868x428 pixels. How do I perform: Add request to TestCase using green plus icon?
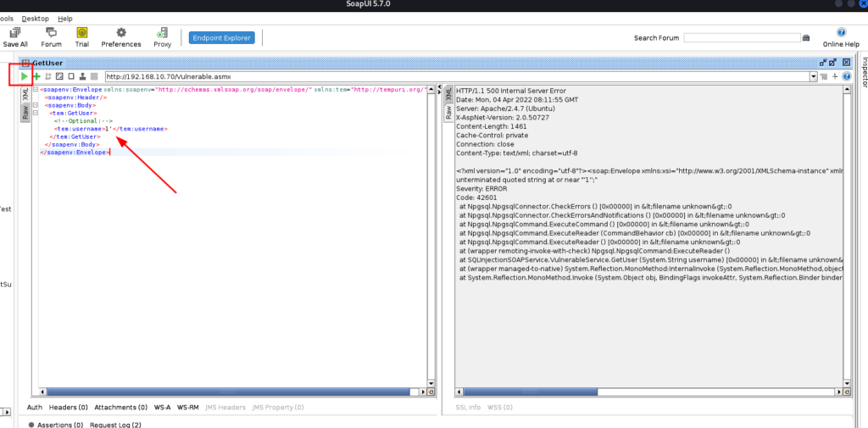click(x=37, y=76)
